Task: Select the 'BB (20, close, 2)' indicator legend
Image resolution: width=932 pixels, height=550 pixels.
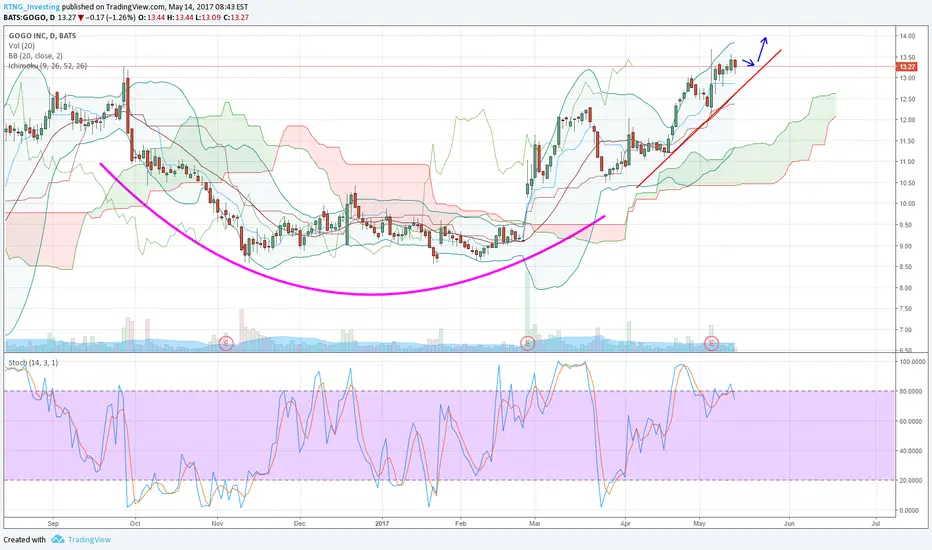Action: (35, 56)
